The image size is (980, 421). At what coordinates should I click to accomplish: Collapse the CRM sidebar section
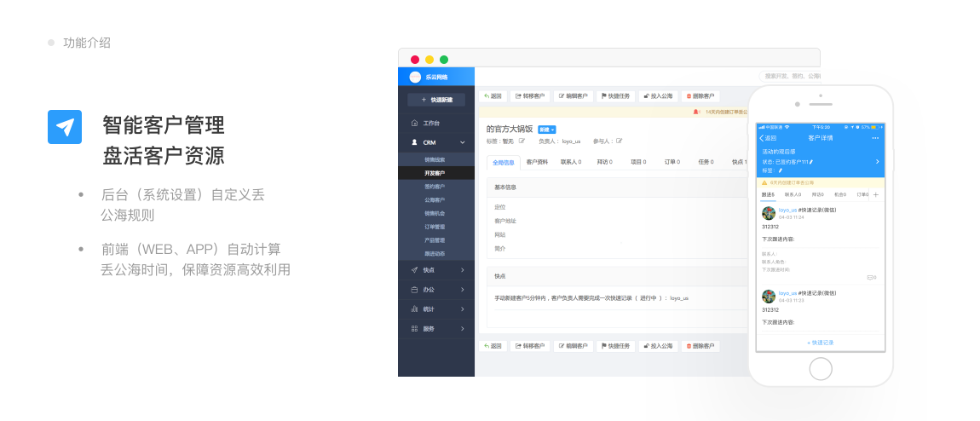click(x=463, y=142)
